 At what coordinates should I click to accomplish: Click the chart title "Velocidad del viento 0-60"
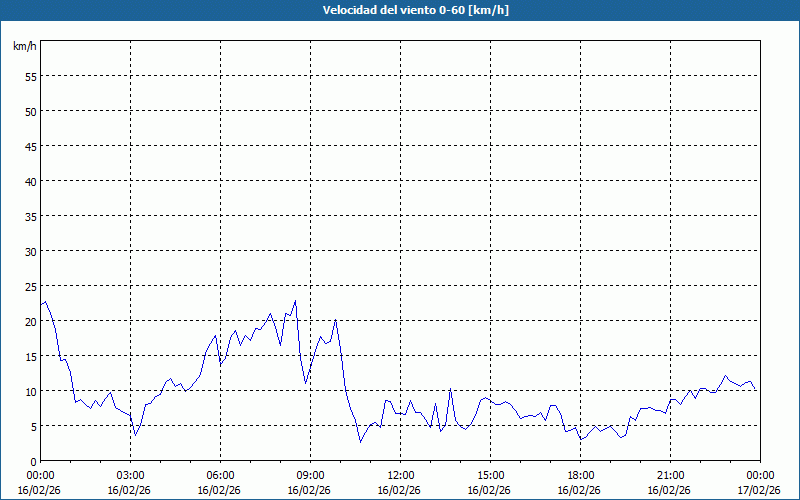tap(400, 11)
